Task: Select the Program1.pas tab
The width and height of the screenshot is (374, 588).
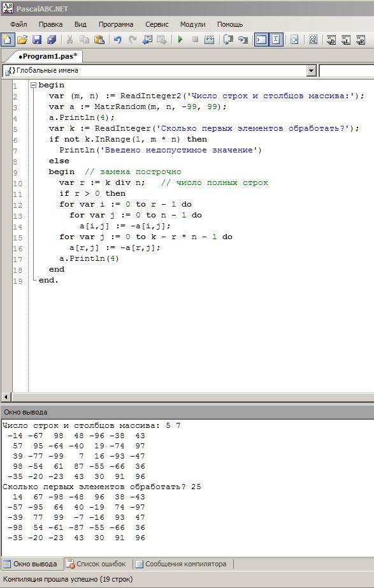Action: coord(48,56)
